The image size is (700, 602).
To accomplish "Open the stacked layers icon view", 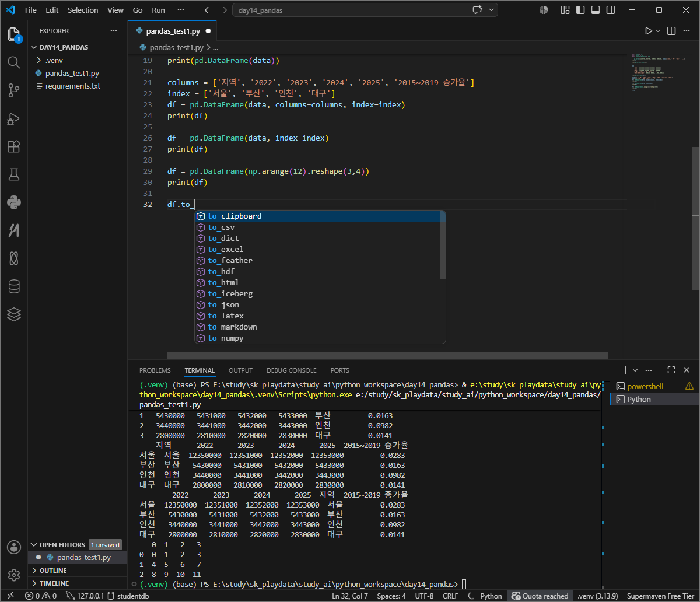I will coord(14,314).
